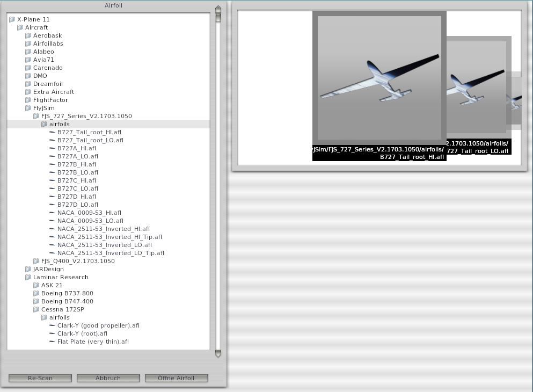
Task: Select B727_Tail_root_LO.afl in the tree
Action: (x=90, y=140)
